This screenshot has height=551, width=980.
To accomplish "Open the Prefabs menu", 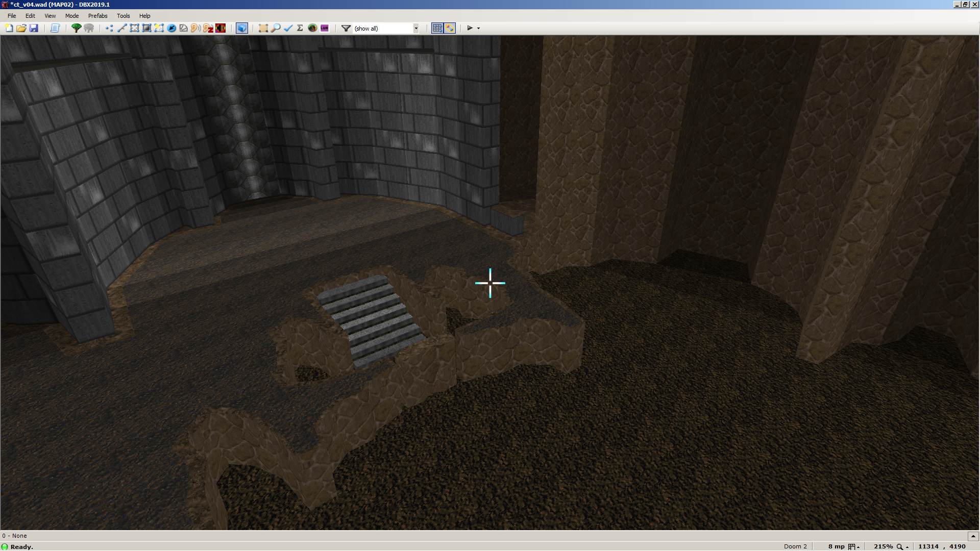I will point(97,16).
